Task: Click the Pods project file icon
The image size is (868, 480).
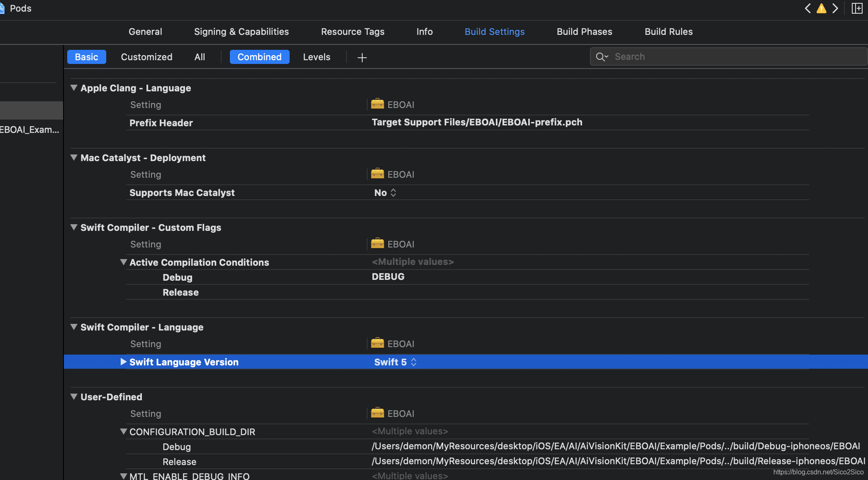Action: pyautogui.click(x=2, y=8)
